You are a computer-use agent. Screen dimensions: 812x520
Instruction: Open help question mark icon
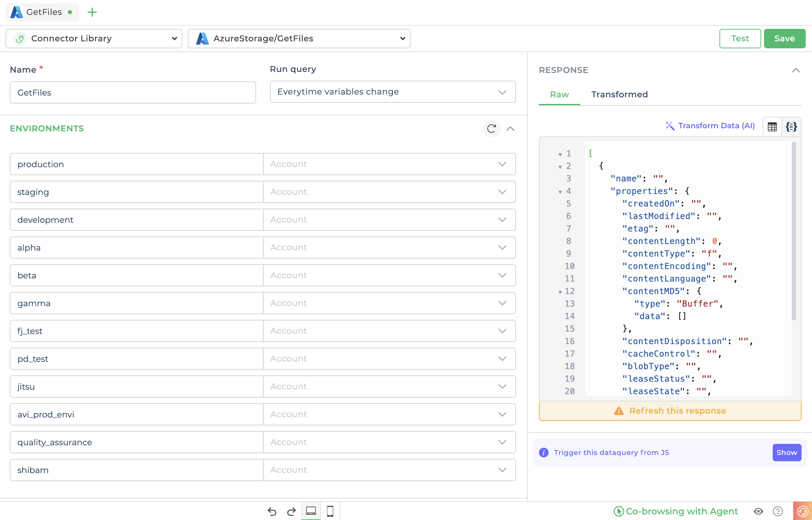[x=778, y=511]
